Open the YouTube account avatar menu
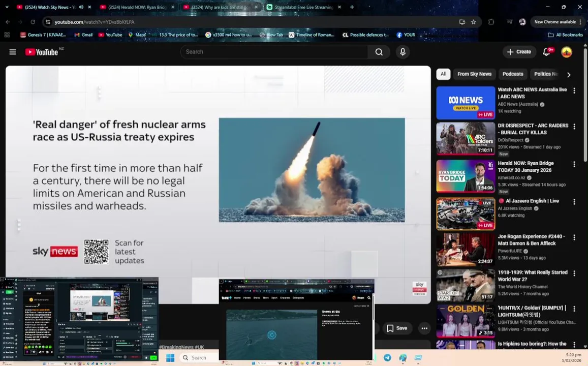The width and height of the screenshot is (588, 366). point(566,52)
